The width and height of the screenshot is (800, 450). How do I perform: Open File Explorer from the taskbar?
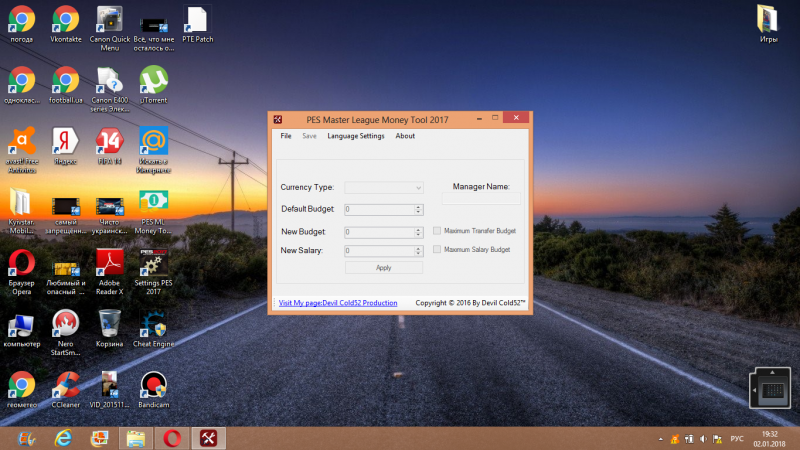click(136, 438)
